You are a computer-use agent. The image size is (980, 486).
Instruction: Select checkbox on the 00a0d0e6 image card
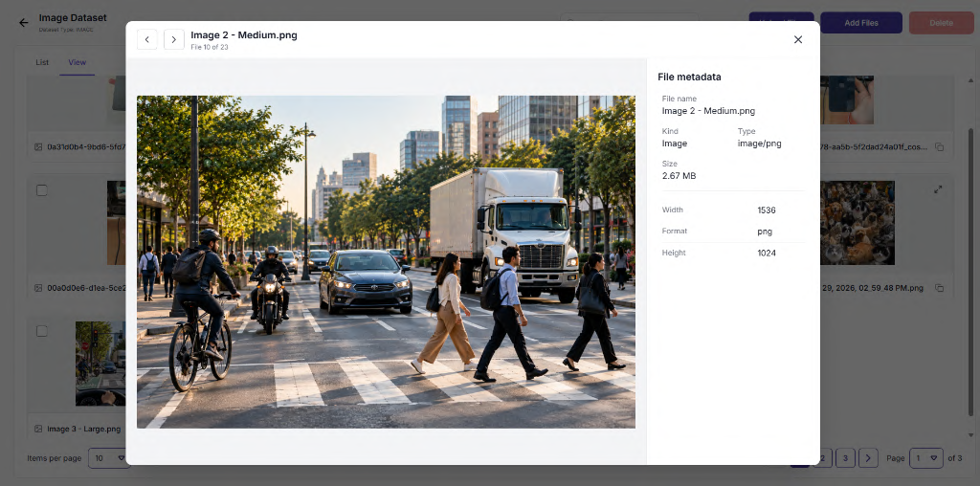[x=42, y=190]
